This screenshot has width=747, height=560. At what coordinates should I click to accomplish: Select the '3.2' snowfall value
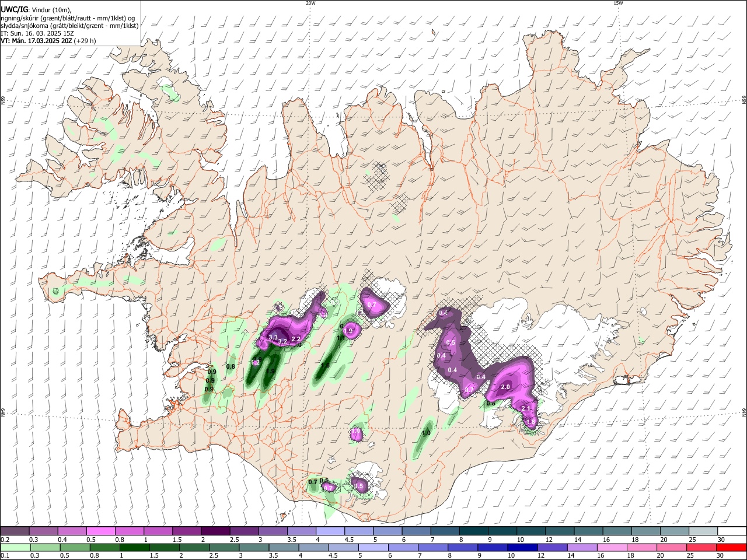[282, 341]
